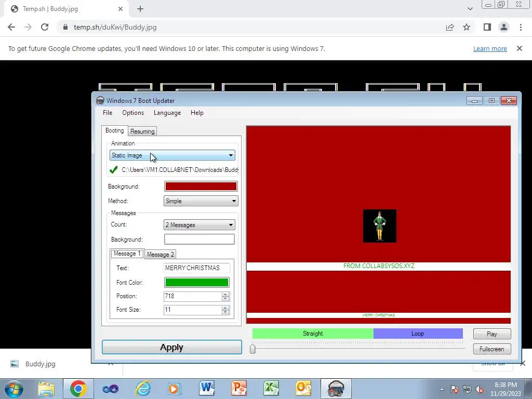The image size is (532, 399).
Task: Click the animation frame slider thumb
Action: click(x=252, y=349)
